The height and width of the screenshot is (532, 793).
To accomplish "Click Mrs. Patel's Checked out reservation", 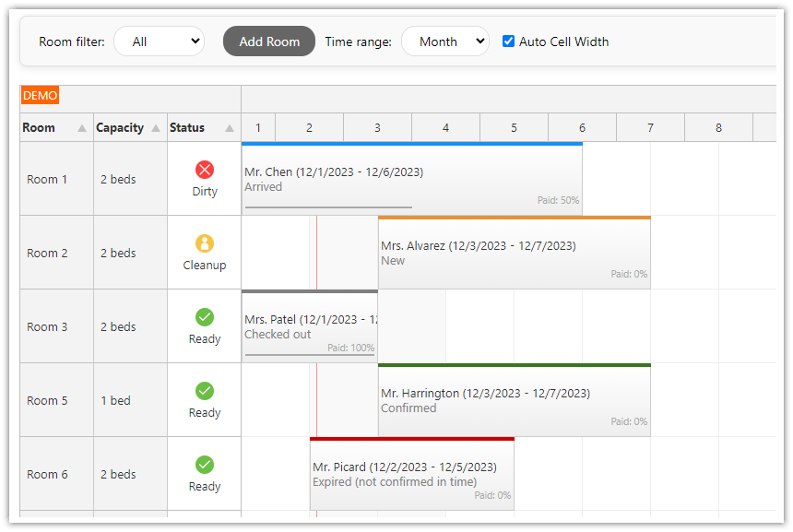I will [x=309, y=326].
